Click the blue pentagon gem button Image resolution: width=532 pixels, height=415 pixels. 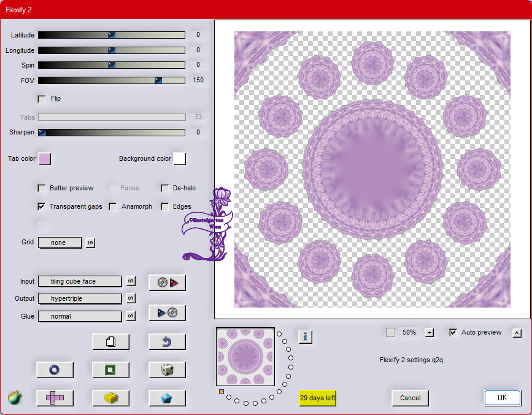coord(167,398)
